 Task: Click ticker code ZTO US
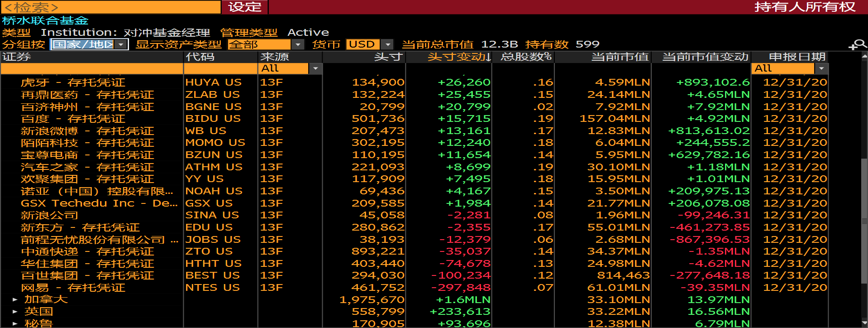click(209, 251)
